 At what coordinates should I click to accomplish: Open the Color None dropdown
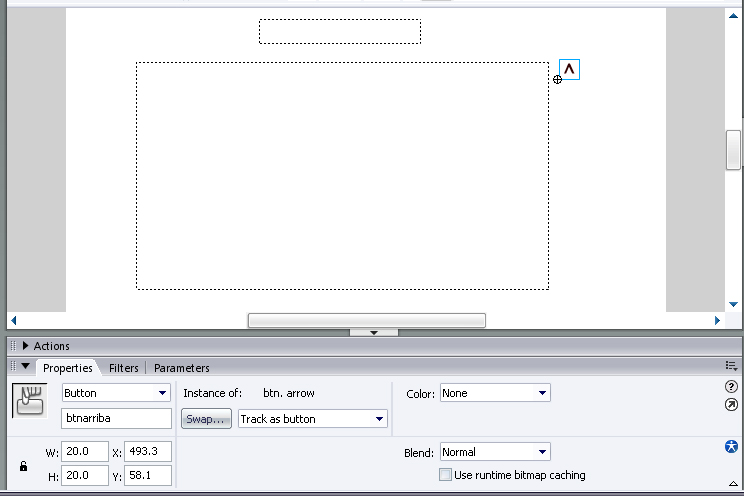495,393
